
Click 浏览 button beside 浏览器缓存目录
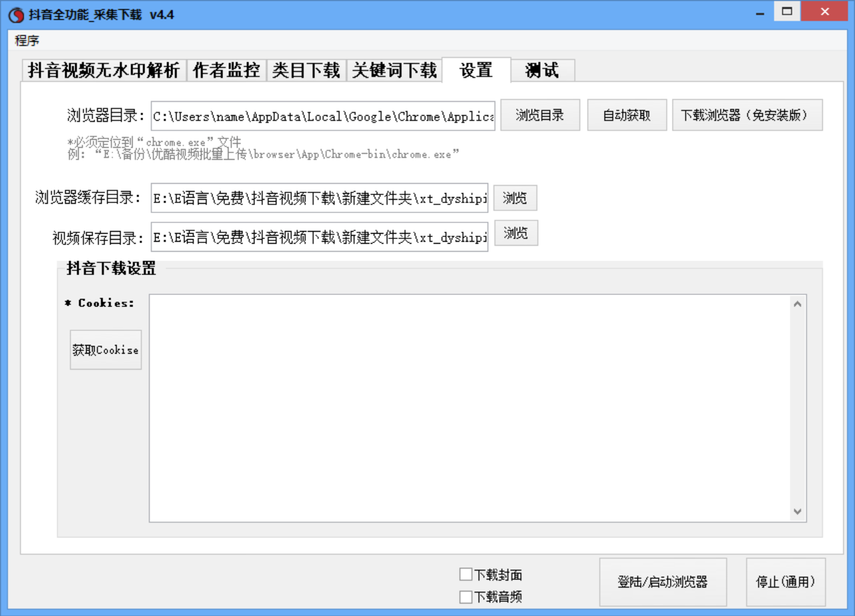pyautogui.click(x=515, y=198)
